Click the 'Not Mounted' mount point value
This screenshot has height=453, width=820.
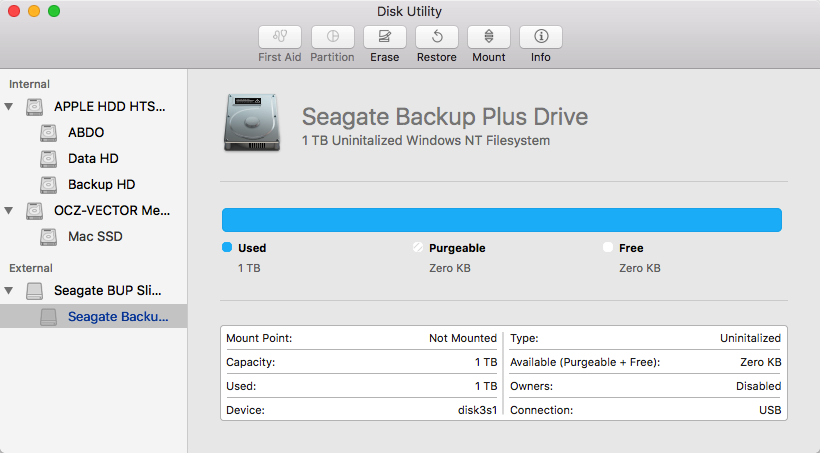coord(463,338)
